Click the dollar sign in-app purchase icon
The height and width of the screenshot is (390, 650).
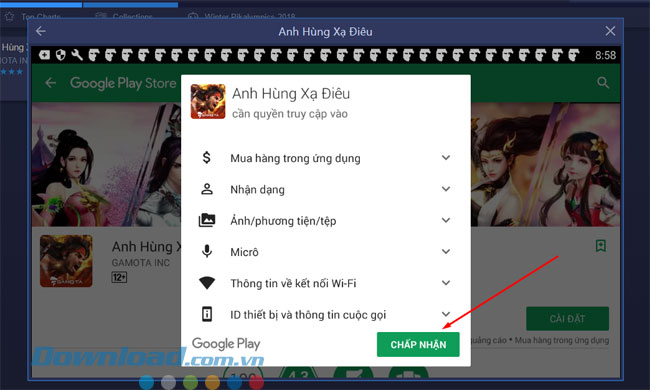206,157
